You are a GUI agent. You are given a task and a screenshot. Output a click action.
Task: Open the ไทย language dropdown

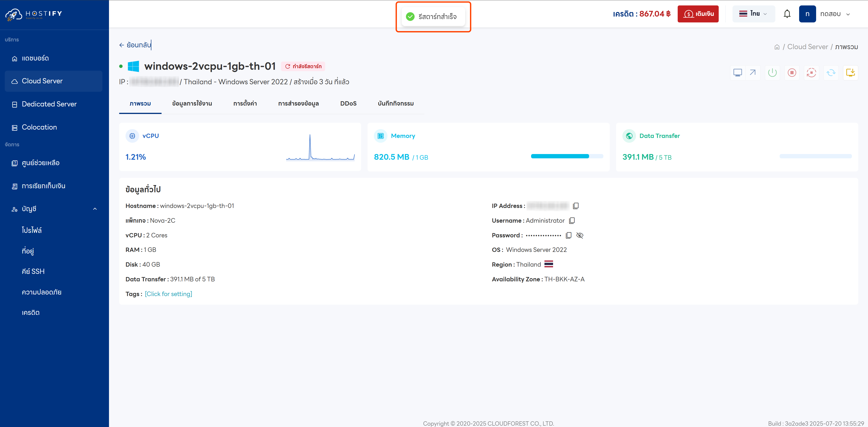click(x=753, y=14)
